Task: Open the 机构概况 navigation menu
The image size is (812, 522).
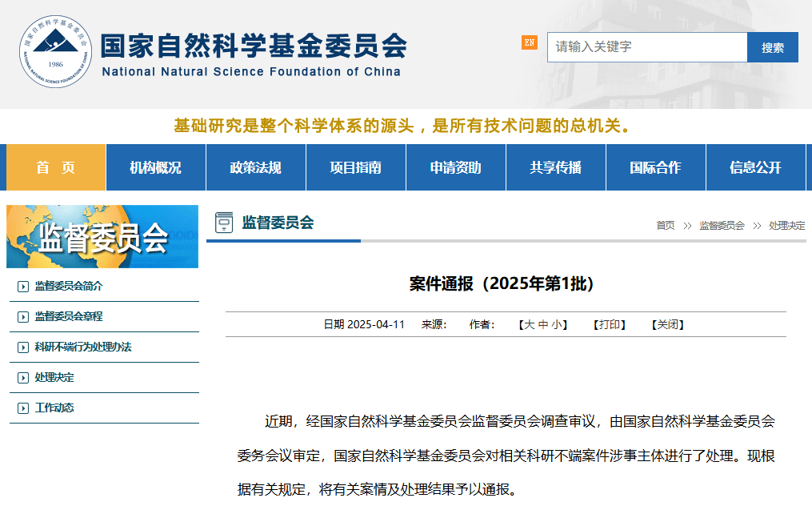Action: click(156, 167)
